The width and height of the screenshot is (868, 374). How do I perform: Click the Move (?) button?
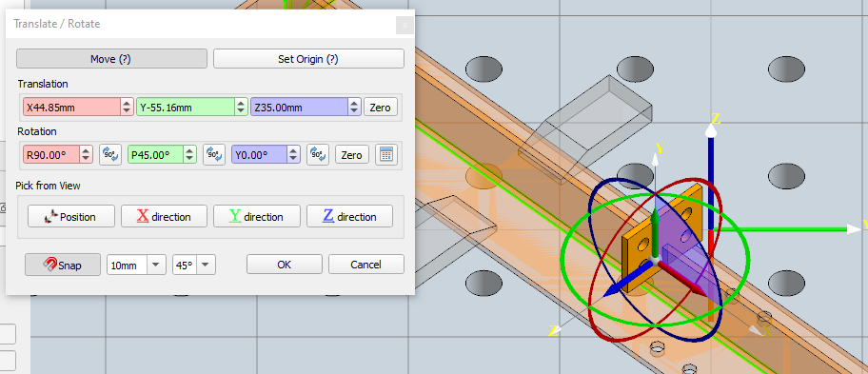[x=111, y=59]
